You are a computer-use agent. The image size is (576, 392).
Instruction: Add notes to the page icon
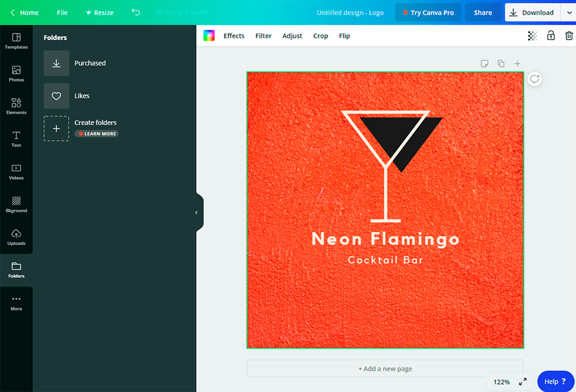[x=485, y=64]
